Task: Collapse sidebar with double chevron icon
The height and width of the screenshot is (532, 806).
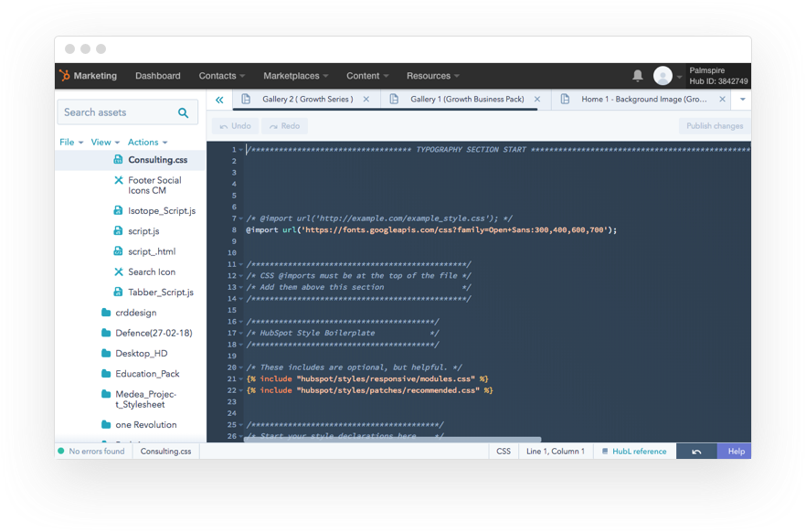Action: click(219, 100)
